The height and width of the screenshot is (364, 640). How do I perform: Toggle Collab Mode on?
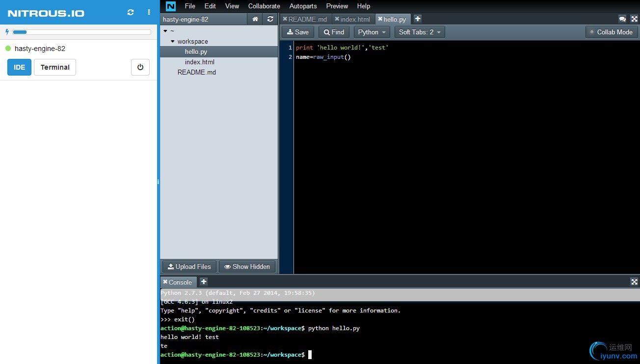(x=612, y=32)
